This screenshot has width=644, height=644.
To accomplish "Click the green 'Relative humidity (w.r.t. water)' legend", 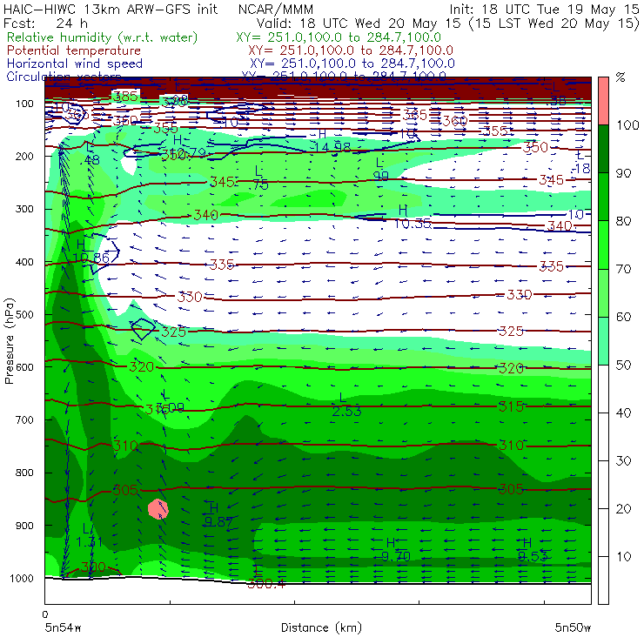I will click(103, 37).
